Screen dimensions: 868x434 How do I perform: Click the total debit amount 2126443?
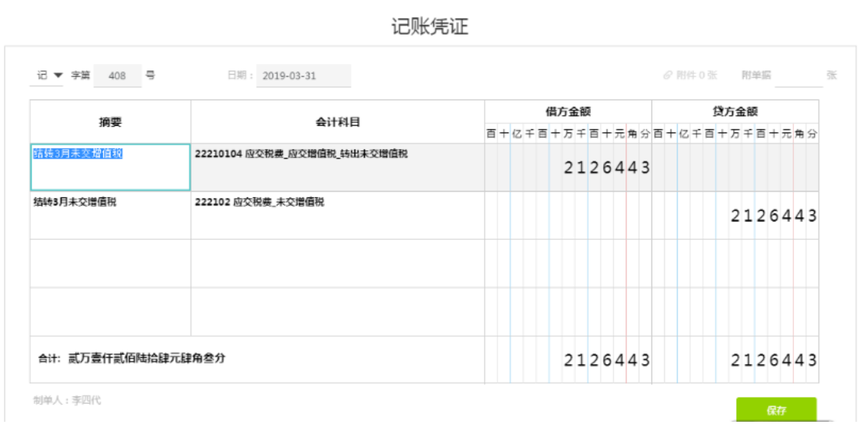(607, 360)
